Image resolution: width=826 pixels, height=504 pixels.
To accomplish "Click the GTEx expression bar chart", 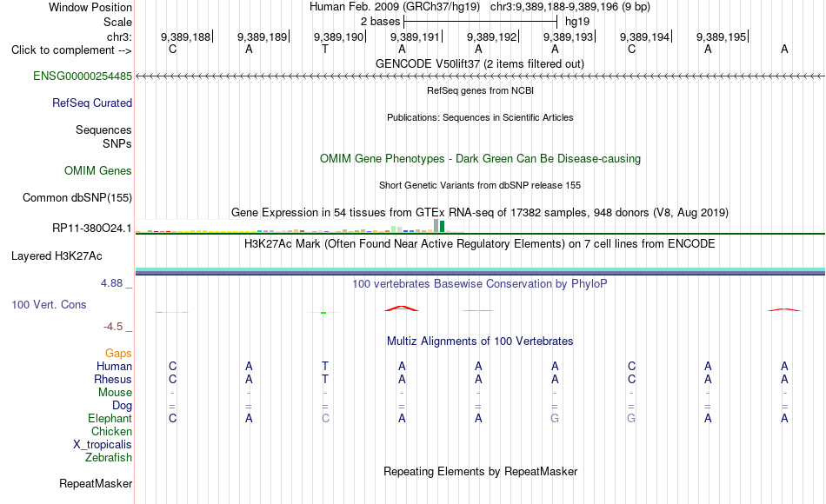I will click(x=300, y=227).
